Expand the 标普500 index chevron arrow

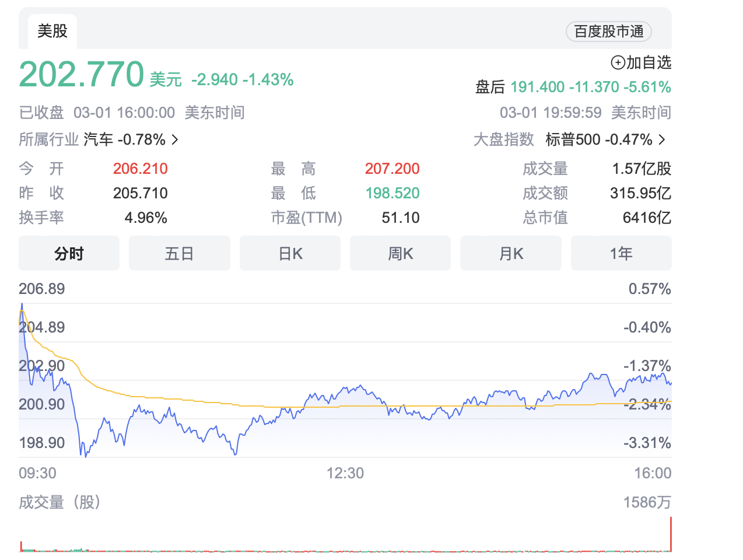662,140
